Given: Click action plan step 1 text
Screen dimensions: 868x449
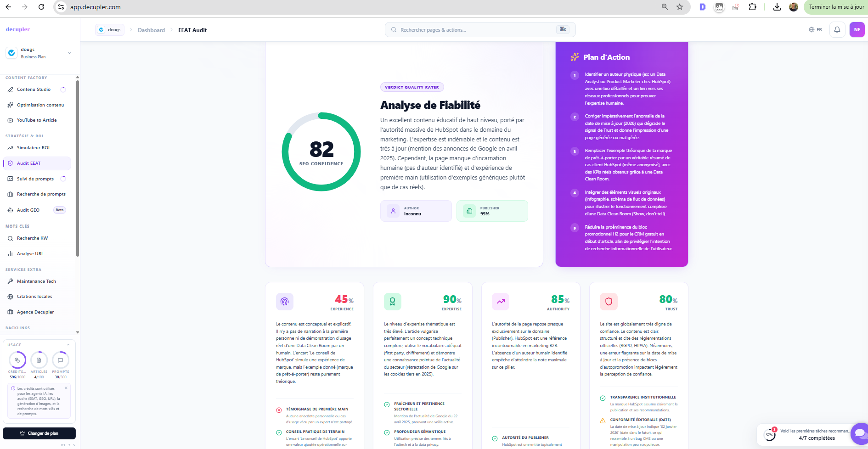Looking at the screenshot, I should [x=627, y=89].
